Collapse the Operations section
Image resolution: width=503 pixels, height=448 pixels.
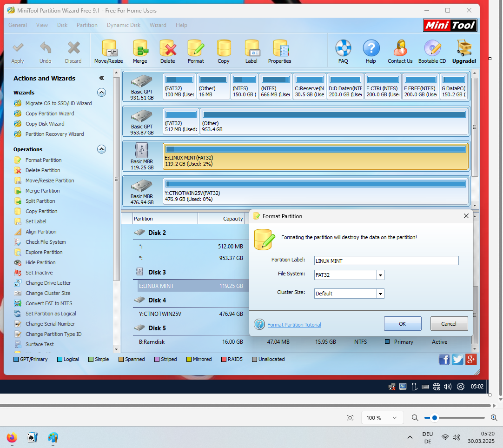pyautogui.click(x=101, y=149)
